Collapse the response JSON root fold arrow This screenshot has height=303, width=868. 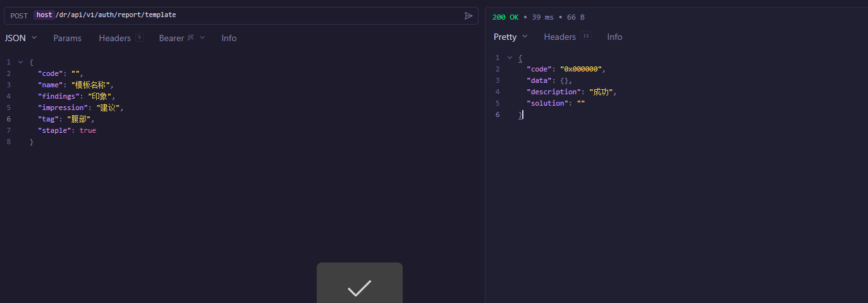[x=510, y=58]
